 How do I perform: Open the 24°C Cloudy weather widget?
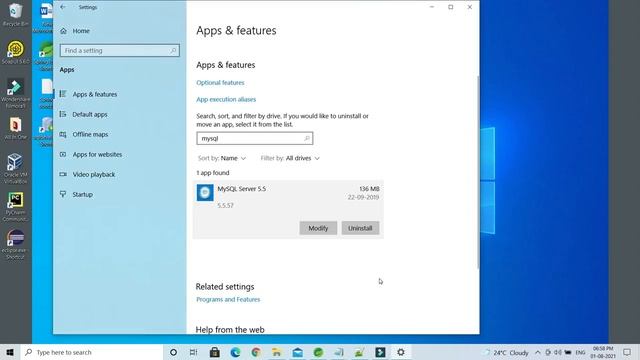[506, 353]
